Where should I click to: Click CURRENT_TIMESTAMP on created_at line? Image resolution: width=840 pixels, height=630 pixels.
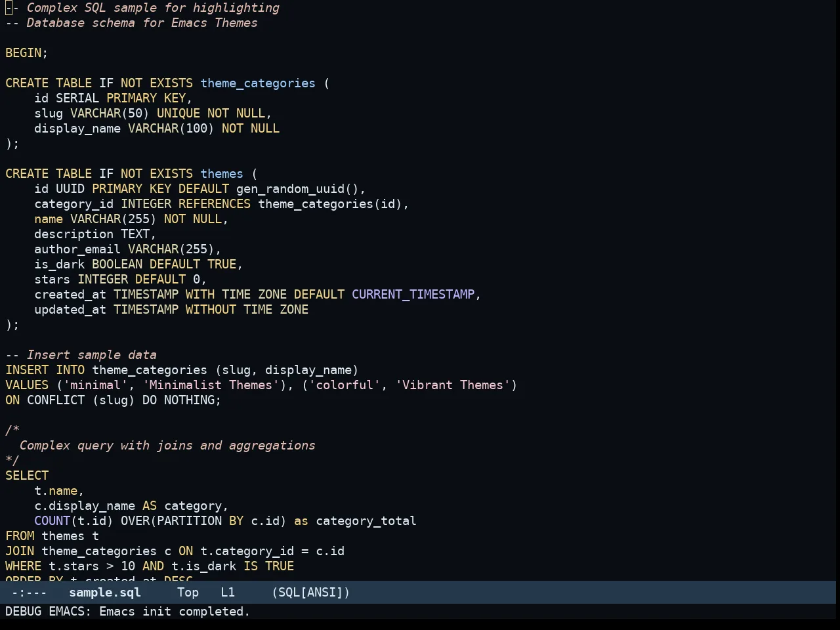pyautogui.click(x=413, y=295)
